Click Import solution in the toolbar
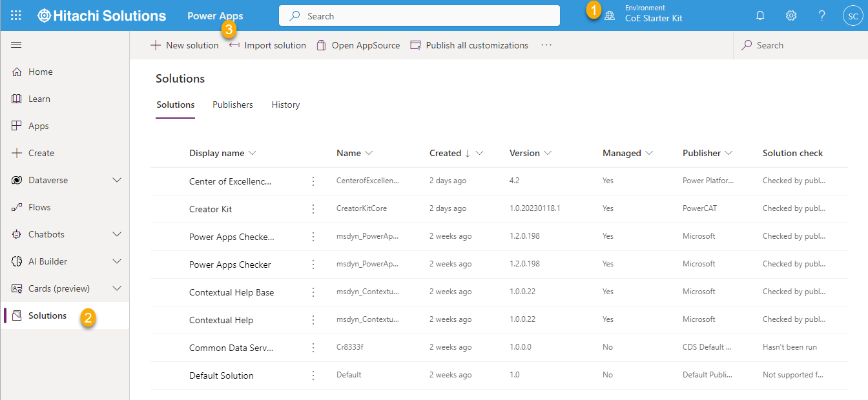868x400 pixels. tap(268, 45)
